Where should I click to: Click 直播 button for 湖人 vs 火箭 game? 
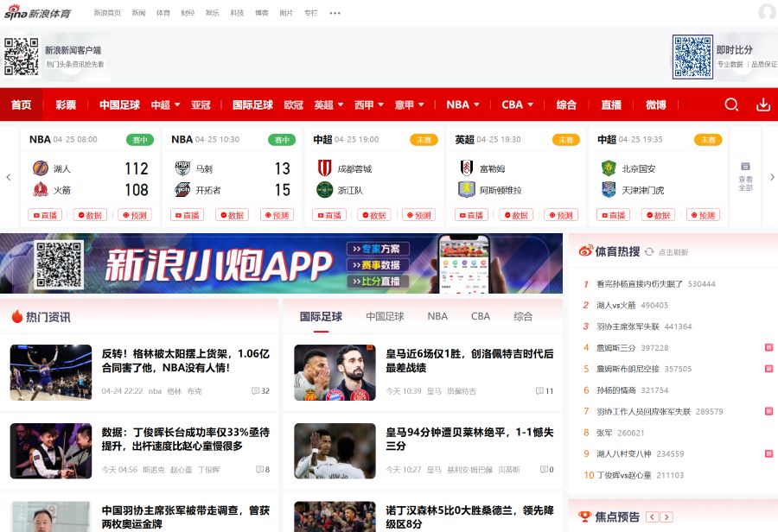pos(45,215)
